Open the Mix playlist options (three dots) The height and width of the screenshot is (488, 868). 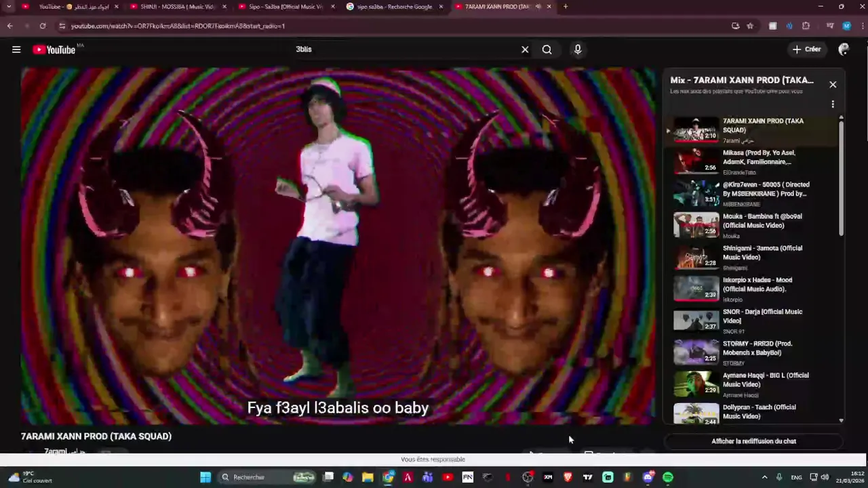(x=833, y=104)
